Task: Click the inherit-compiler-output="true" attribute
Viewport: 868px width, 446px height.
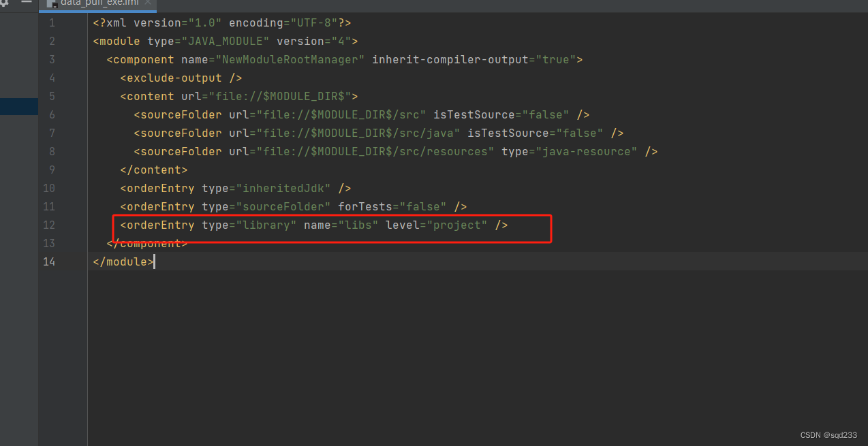Action: coord(474,59)
